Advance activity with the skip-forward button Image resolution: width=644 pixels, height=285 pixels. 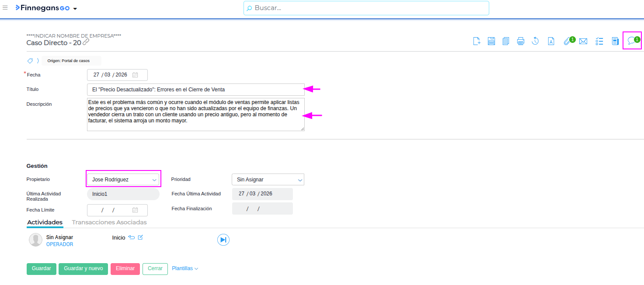point(223,240)
